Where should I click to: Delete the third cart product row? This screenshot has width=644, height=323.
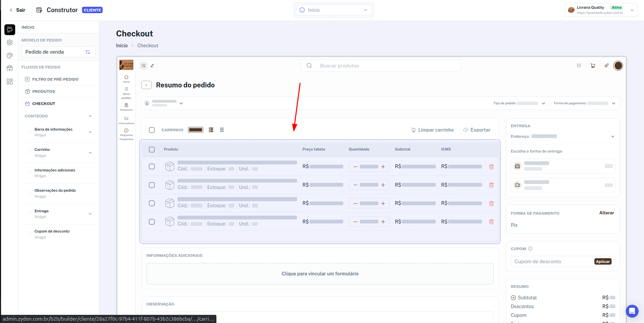491,204
